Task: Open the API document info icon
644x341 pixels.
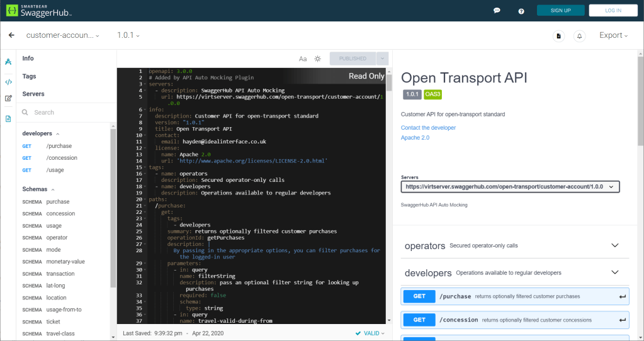Action: pyautogui.click(x=558, y=36)
